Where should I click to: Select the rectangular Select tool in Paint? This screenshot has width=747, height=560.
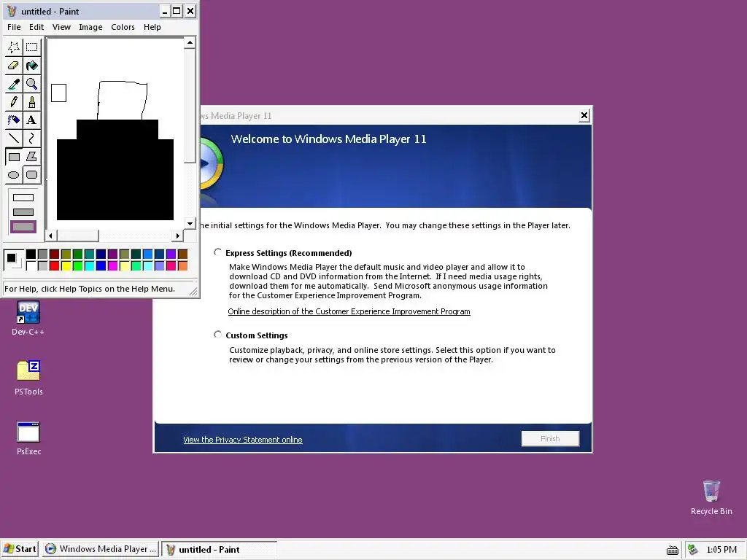click(x=32, y=47)
